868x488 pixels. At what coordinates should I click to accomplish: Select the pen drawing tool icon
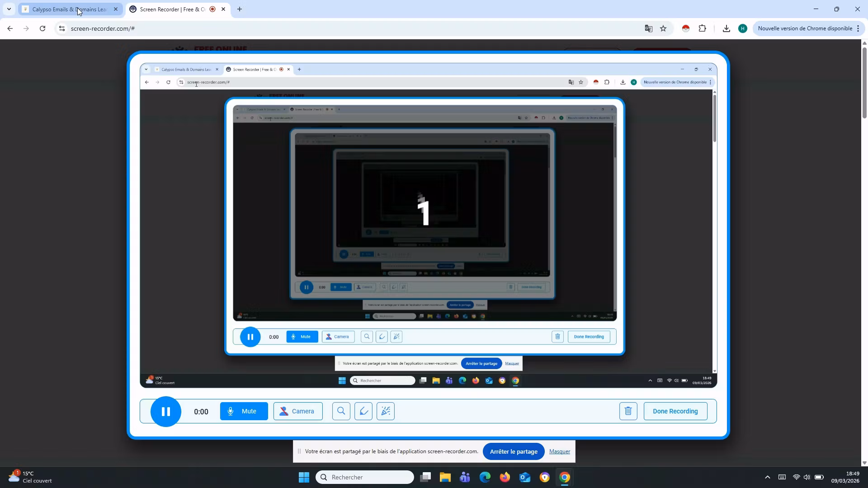(363, 411)
